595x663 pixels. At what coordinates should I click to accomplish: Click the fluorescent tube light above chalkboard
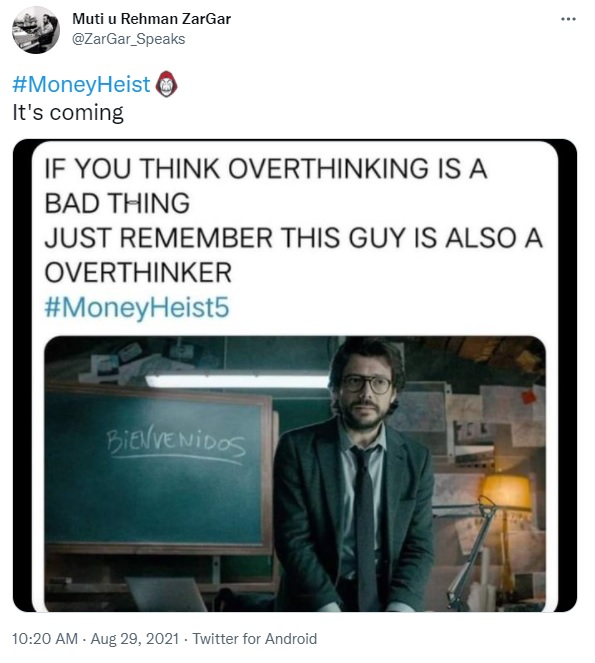point(237,381)
